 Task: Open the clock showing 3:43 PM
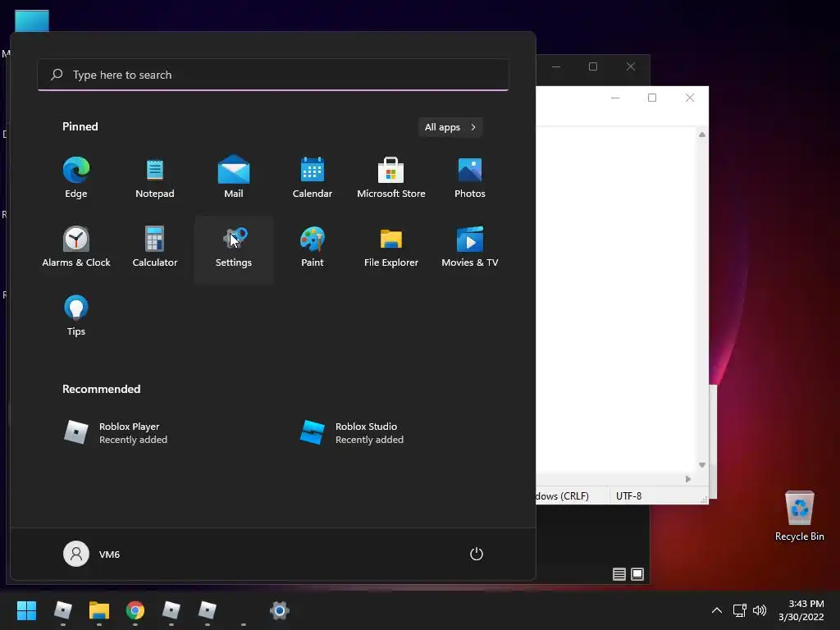pyautogui.click(x=801, y=610)
